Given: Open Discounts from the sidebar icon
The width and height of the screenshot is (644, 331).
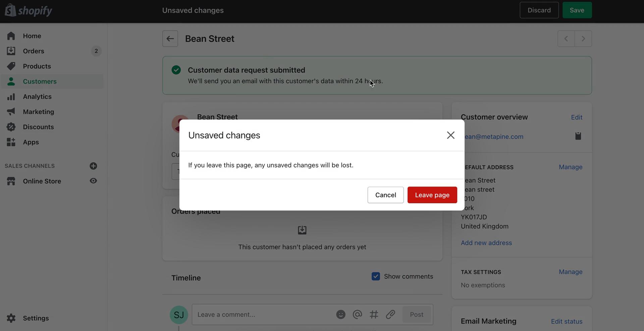Looking at the screenshot, I should point(11,127).
